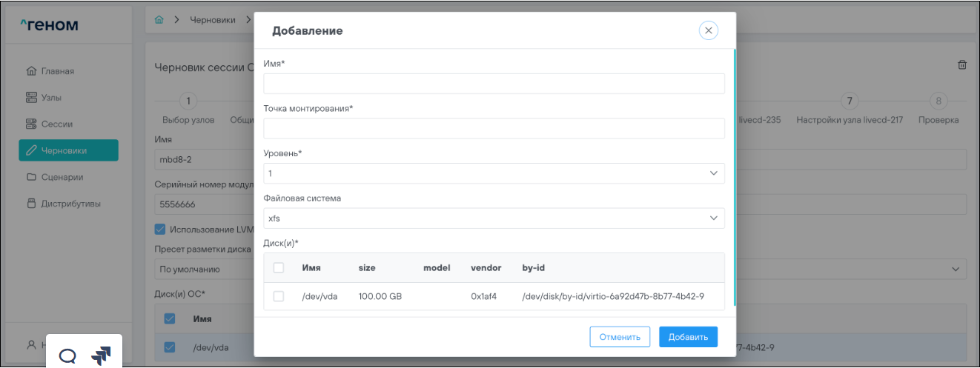
Task: Expand the Уровень dropdown
Action: (494, 173)
